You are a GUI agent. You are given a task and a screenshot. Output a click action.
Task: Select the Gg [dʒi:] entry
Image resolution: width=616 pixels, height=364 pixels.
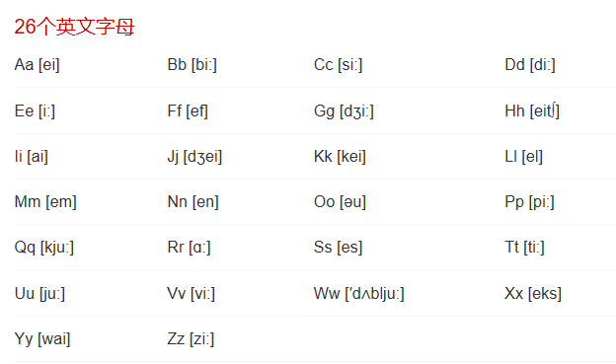click(344, 111)
